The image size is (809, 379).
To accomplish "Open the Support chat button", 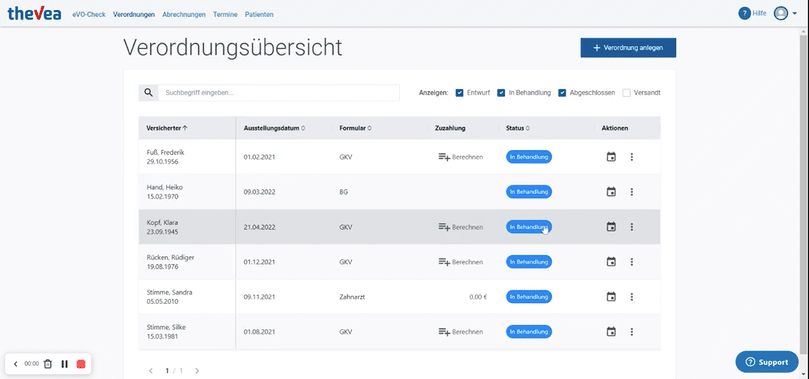I will coord(767,362).
